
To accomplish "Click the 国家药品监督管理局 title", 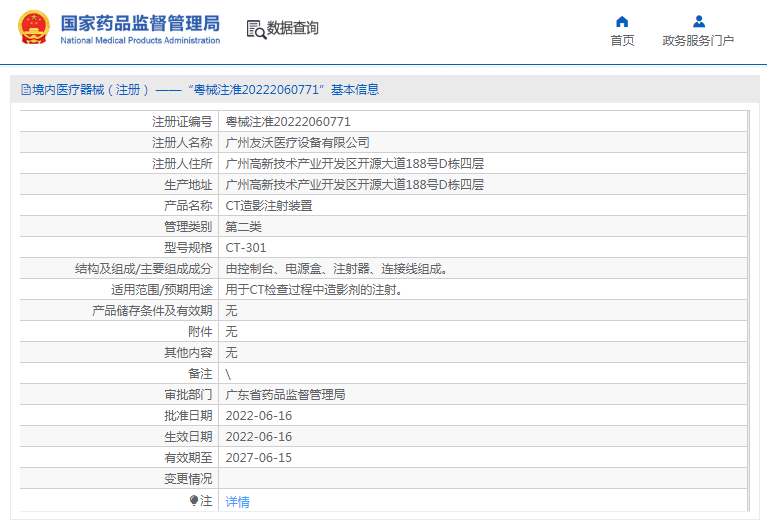I will pos(140,23).
